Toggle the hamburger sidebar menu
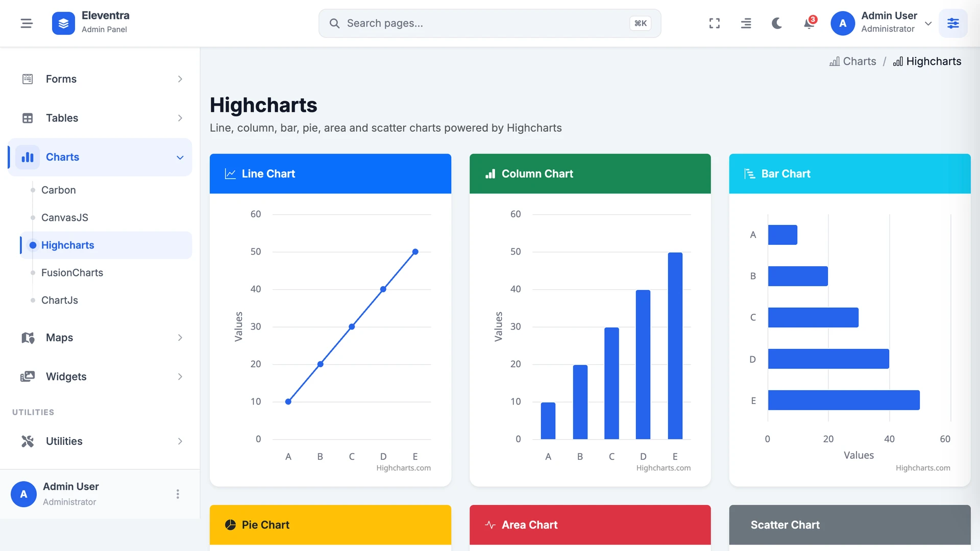Viewport: 980px width, 551px height. [x=27, y=23]
